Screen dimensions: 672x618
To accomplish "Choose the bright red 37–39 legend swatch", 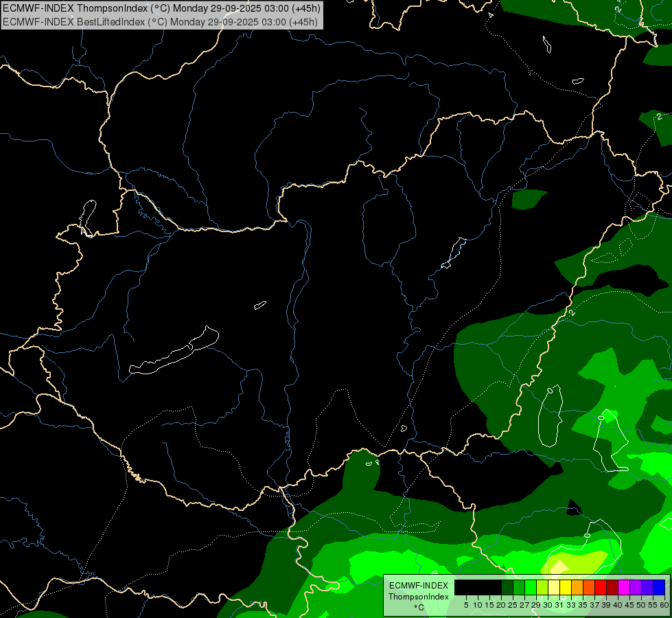I will coord(601,587).
